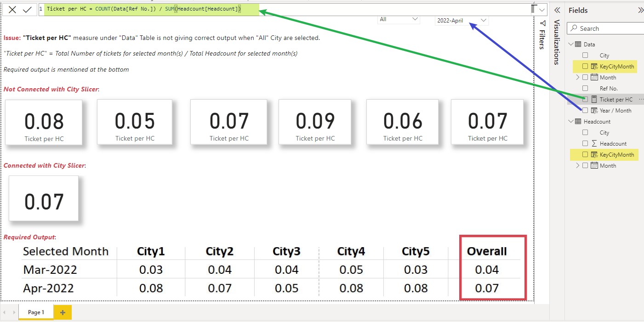Open the Visualizations pane label
This screenshot has width=644, height=322.
[x=557, y=42]
